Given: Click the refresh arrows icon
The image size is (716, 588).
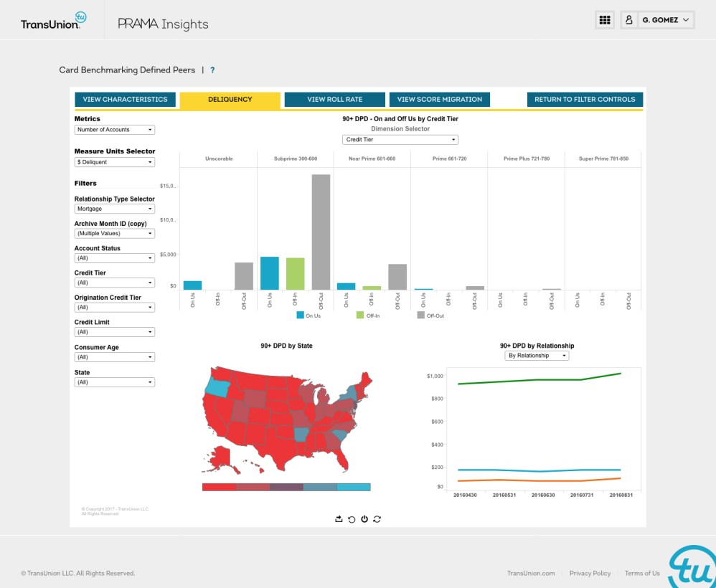Looking at the screenshot, I should pyautogui.click(x=377, y=518).
